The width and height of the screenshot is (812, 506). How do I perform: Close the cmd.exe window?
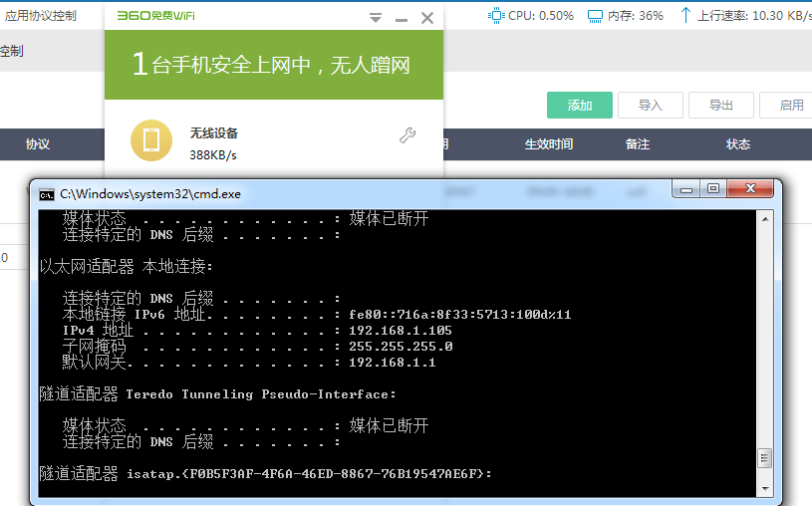[750, 189]
